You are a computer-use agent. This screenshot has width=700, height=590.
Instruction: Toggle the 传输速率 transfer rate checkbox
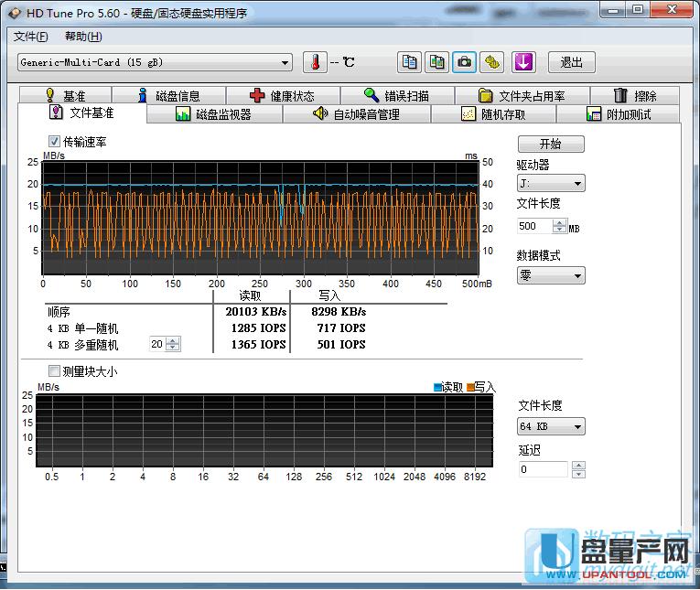point(54,142)
